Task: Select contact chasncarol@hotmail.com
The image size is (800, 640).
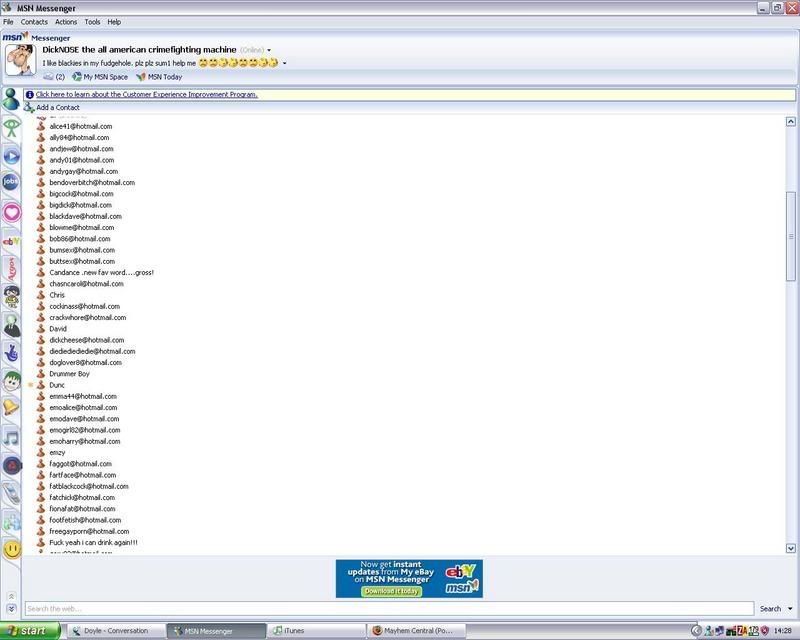Action: tap(86, 284)
